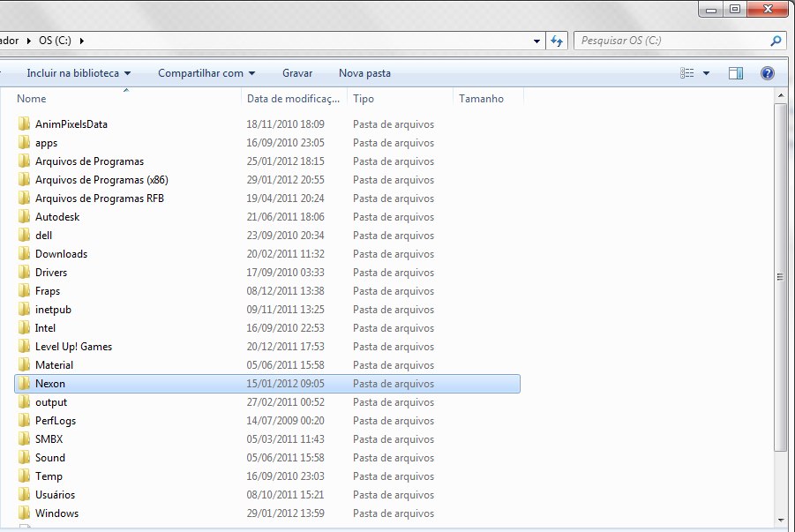The width and height of the screenshot is (795, 532).
Task: Select the Intel folder icon
Action: pyautogui.click(x=24, y=327)
